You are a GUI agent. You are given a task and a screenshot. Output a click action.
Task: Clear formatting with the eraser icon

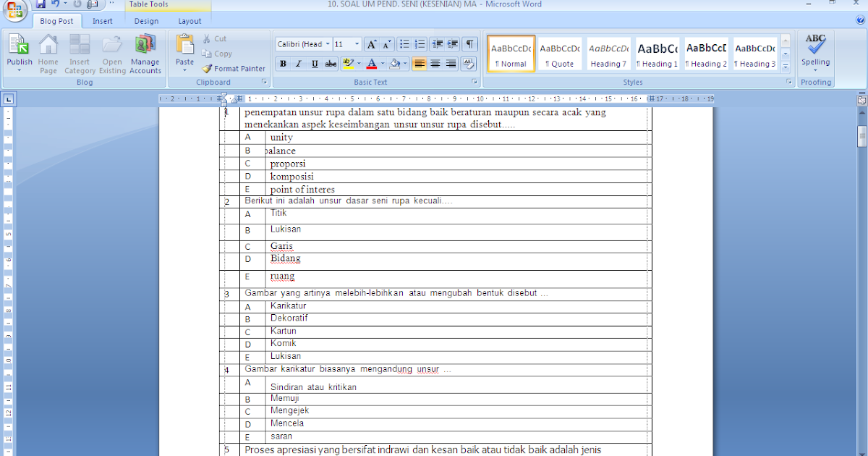469,64
